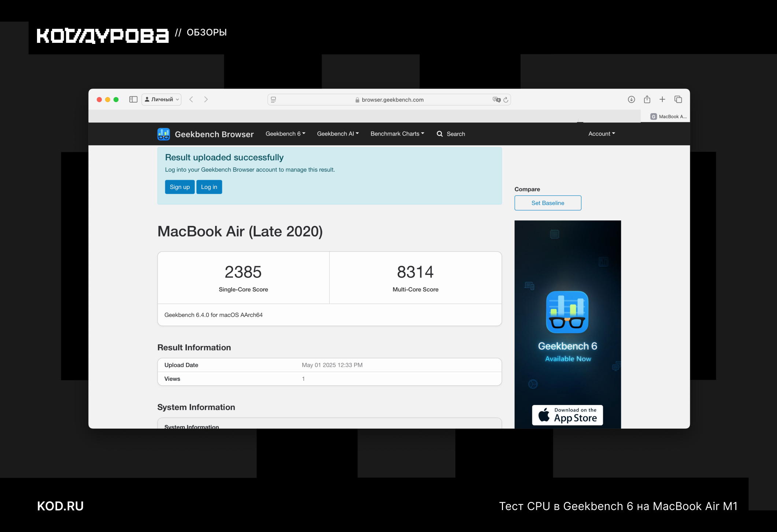The width and height of the screenshot is (777, 532).
Task: Click the MacBook Air (Late 2020) heading
Action: tap(240, 232)
